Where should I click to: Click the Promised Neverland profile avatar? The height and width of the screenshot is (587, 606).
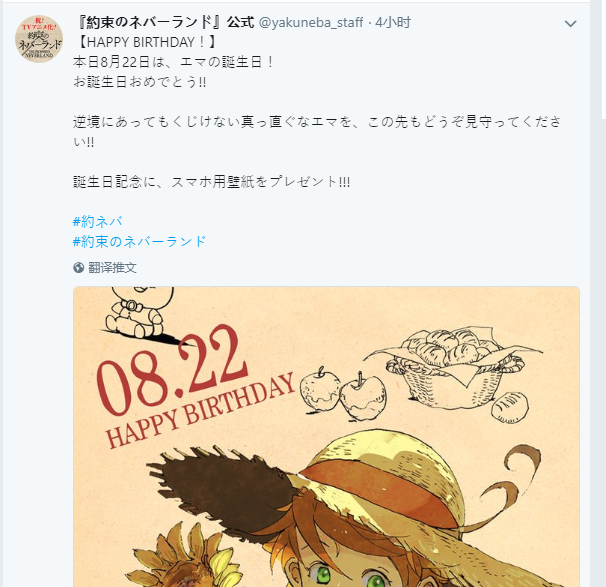tap(39, 39)
